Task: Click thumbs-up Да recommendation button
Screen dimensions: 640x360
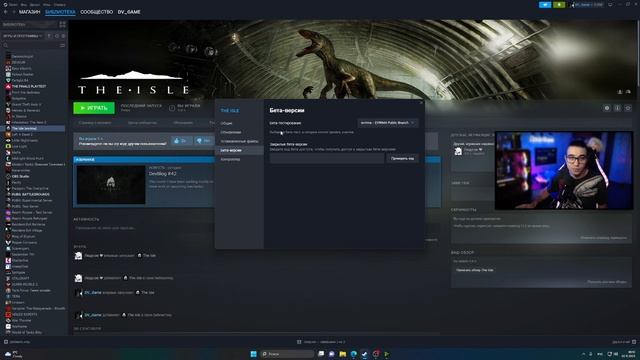Action: (181, 140)
